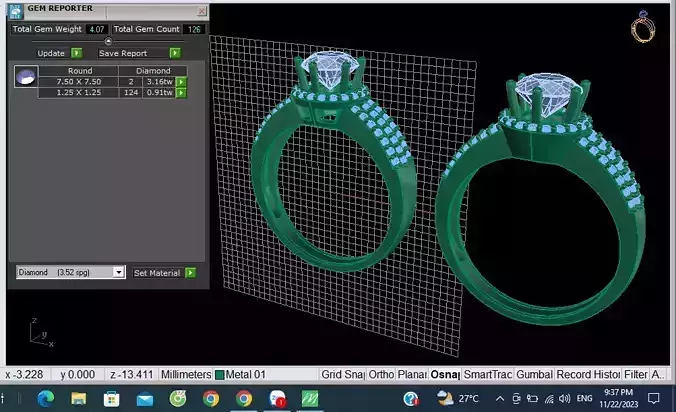Open the notification center icon
The width and height of the screenshot is (676, 412).
tap(654, 399)
